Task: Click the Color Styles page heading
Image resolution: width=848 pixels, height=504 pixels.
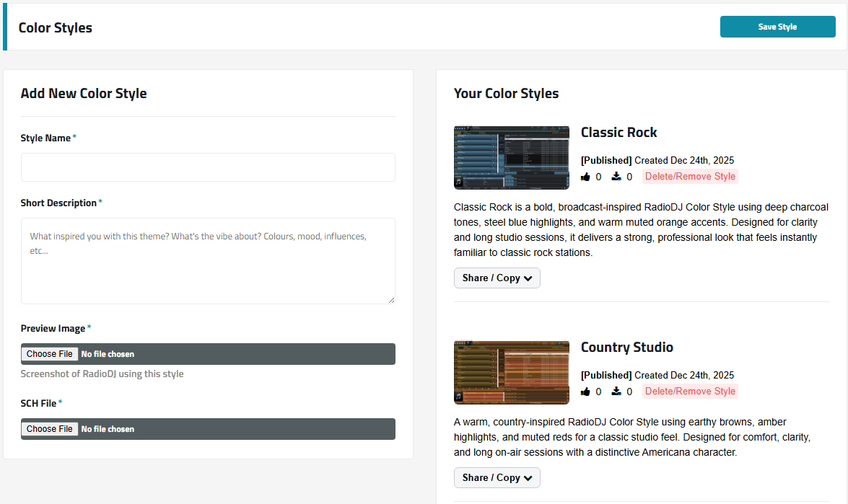Action: [56, 28]
